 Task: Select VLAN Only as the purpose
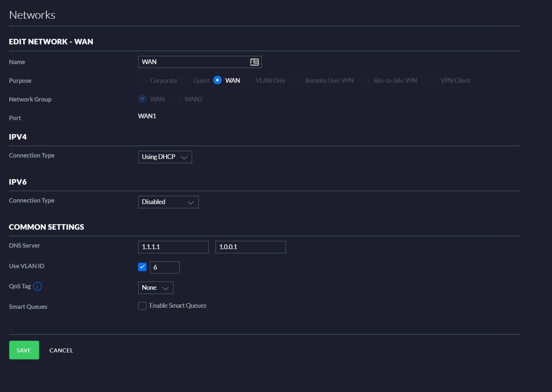[x=248, y=80]
